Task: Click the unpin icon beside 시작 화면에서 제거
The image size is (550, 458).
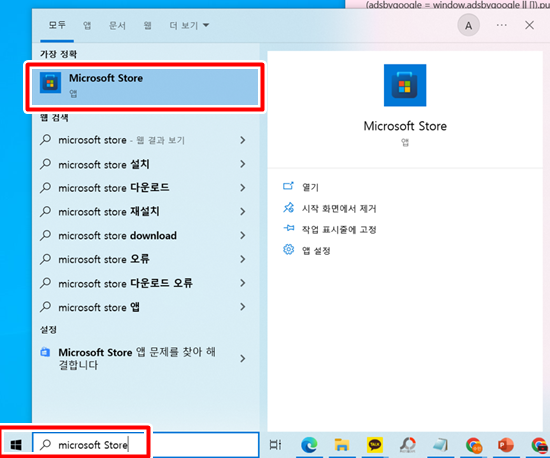Action: [x=288, y=208]
